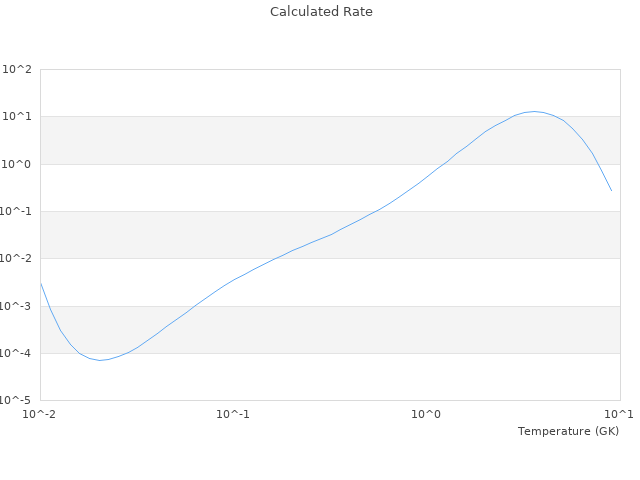
Task: Select the "Temperature (GK)" x-axis label
Action: tap(568, 431)
